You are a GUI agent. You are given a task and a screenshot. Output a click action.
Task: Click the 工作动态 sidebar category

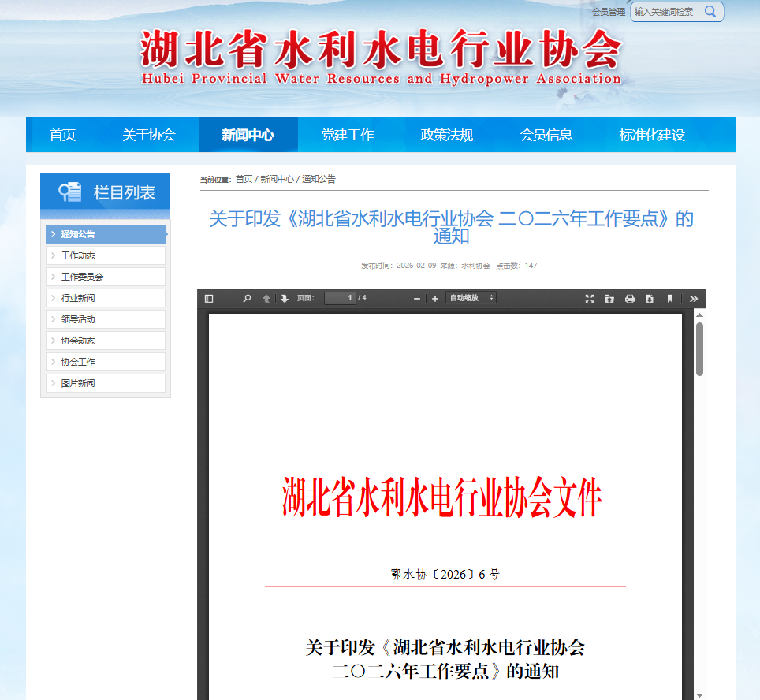coord(78,255)
